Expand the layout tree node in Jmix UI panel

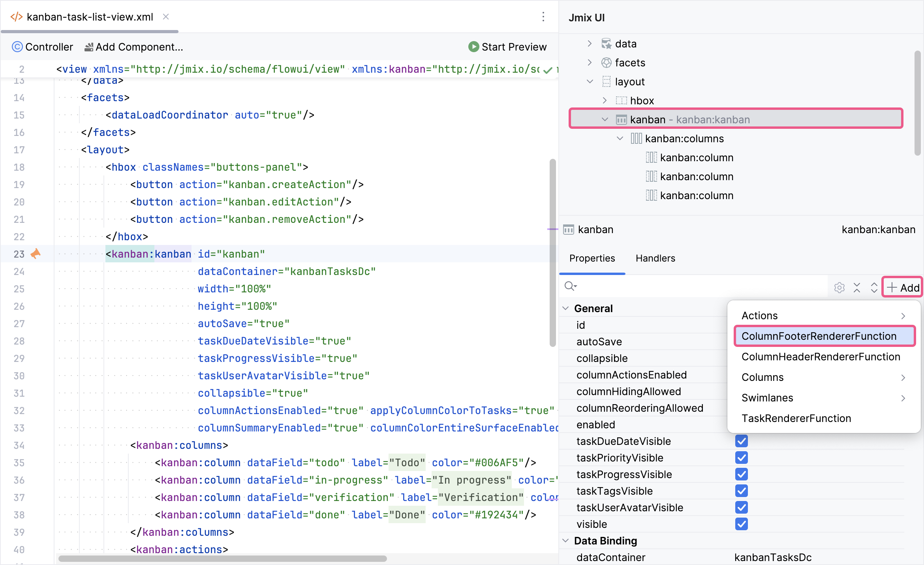(590, 81)
